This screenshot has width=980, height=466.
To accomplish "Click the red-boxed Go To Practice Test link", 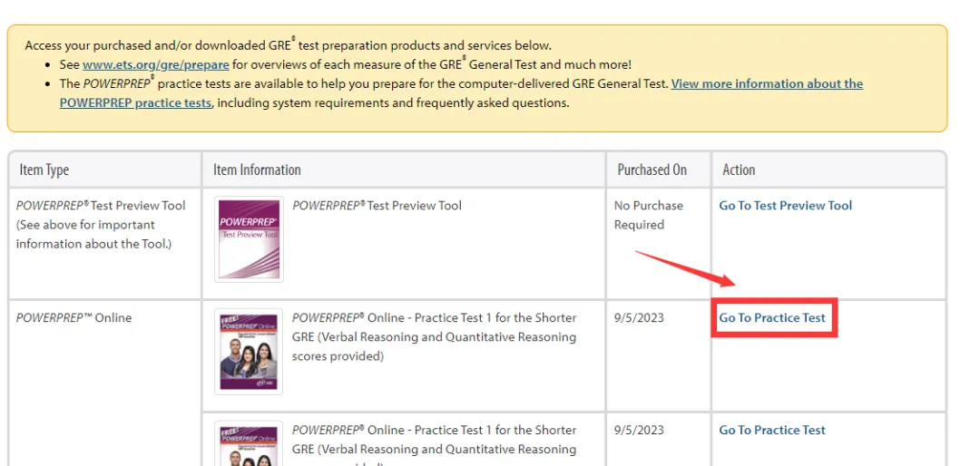I will (772, 318).
